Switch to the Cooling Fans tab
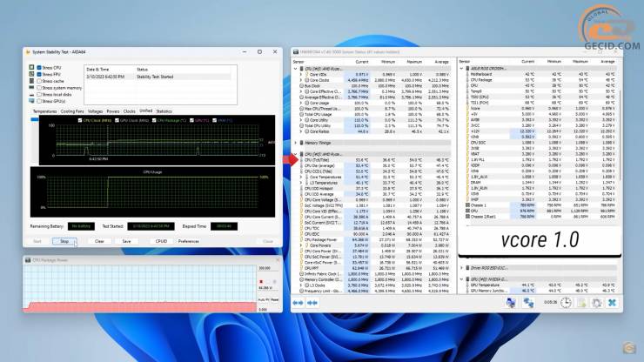 72,111
